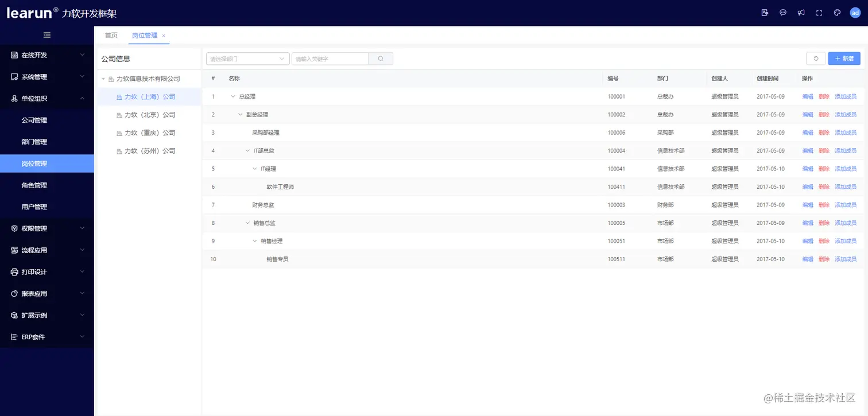Collapse the 力软信息技术有限公司 tree node
The width and height of the screenshot is (868, 416).
tap(103, 79)
